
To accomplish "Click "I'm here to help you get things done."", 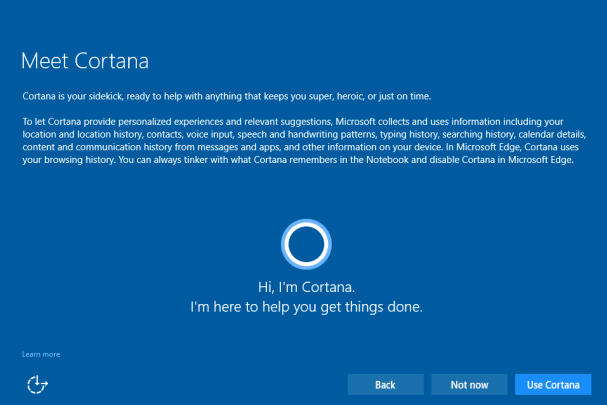I will (306, 307).
